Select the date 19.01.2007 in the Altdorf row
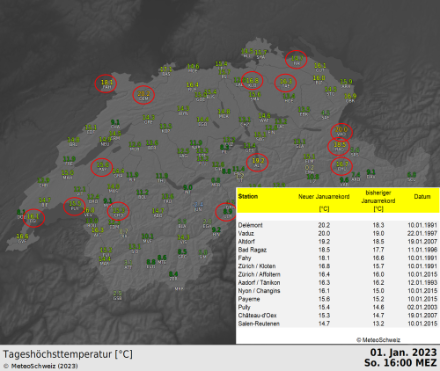440x371 pixels. point(422,241)
